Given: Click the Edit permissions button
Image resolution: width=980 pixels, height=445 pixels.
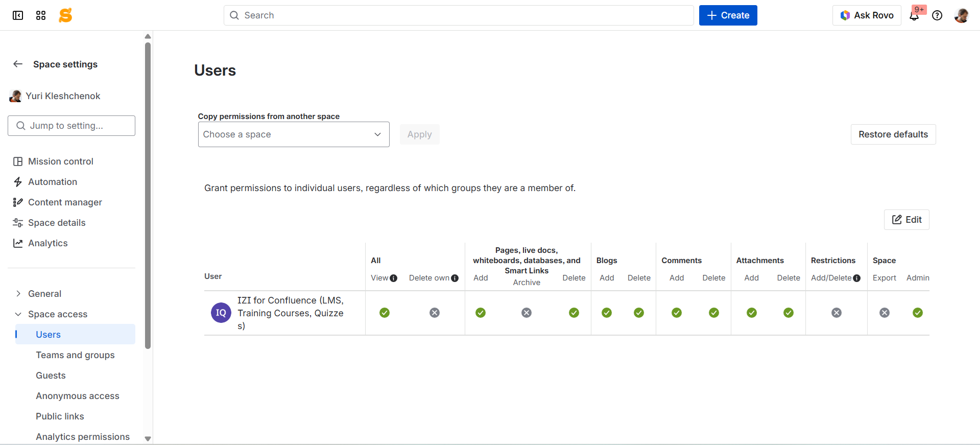Looking at the screenshot, I should click(906, 220).
